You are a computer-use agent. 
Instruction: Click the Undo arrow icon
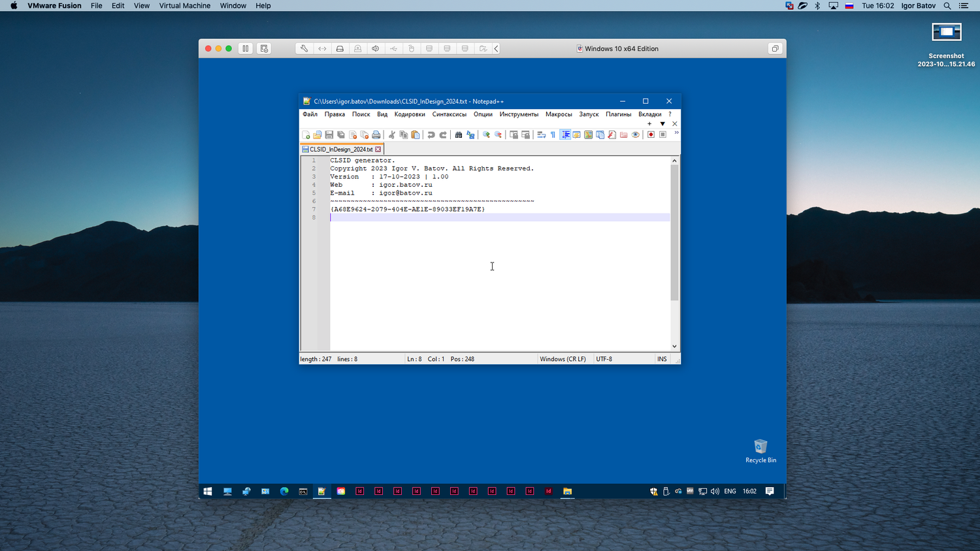(431, 135)
